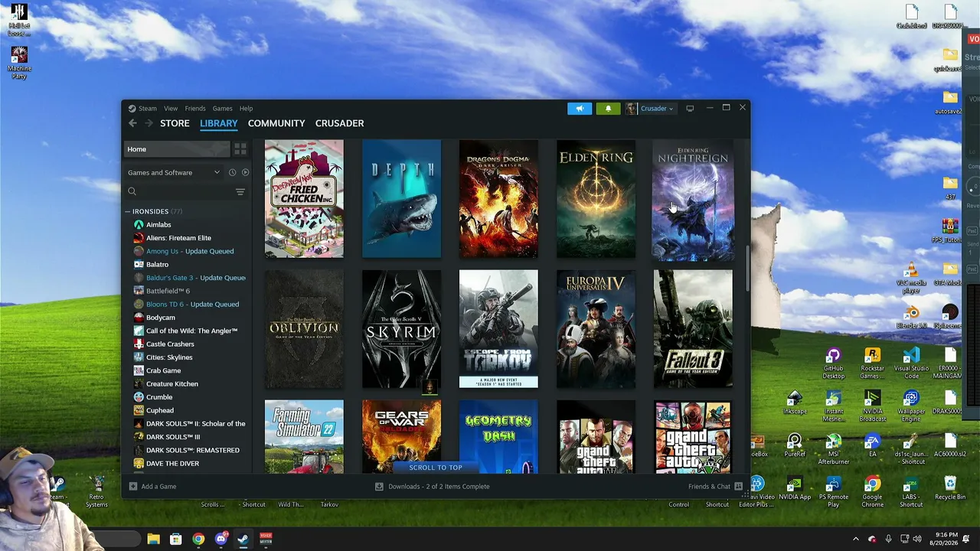Open the View menu
Viewport: 980px width, 551px height.
[x=171, y=109]
